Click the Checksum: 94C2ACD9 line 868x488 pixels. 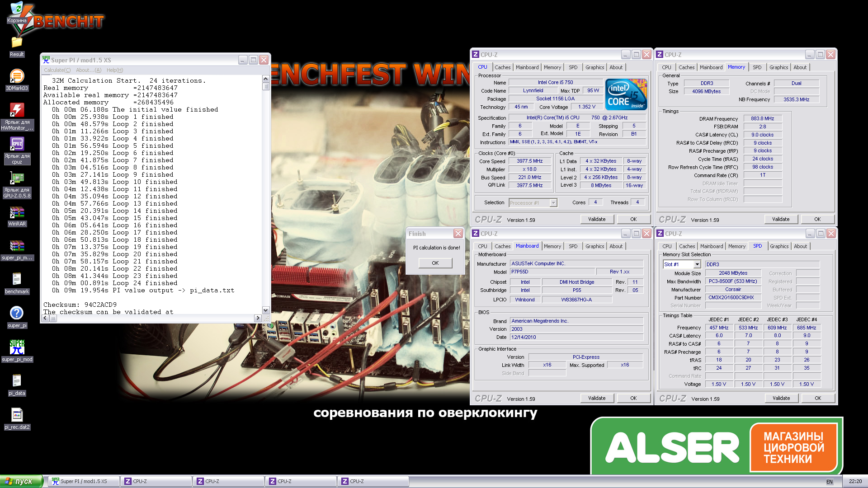pyautogui.click(x=80, y=305)
